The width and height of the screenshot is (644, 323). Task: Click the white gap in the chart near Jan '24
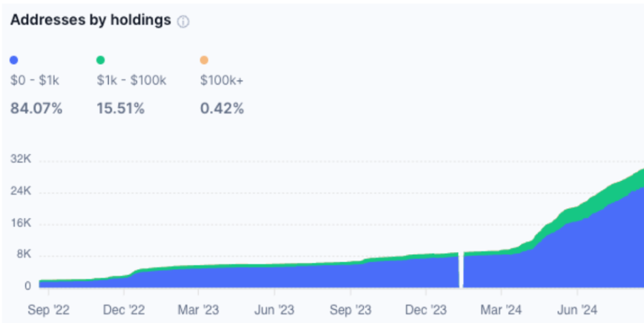pos(461,270)
